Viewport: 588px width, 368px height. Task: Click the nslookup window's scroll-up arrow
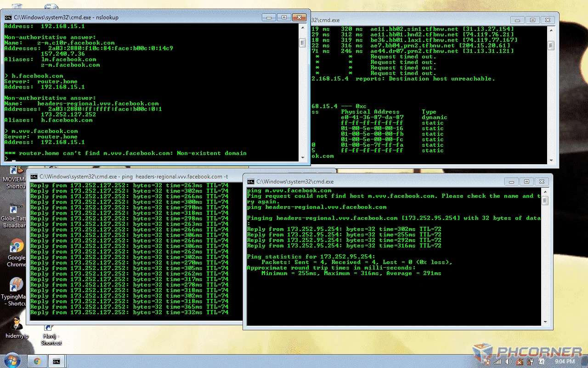click(x=302, y=28)
